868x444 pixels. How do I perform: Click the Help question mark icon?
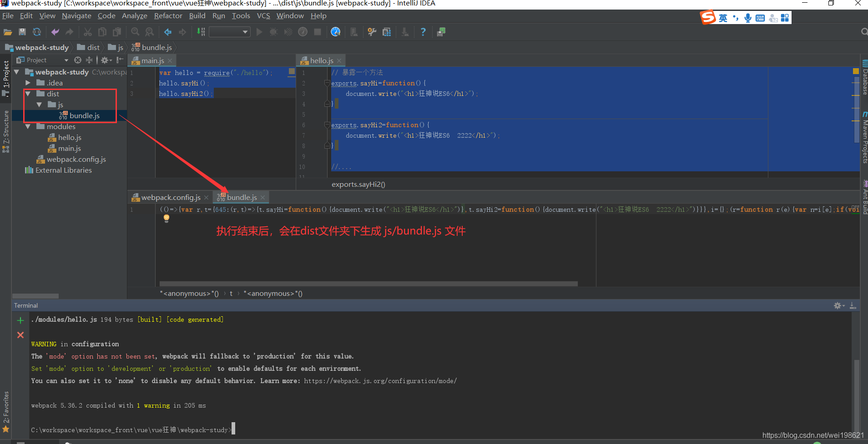(x=423, y=32)
